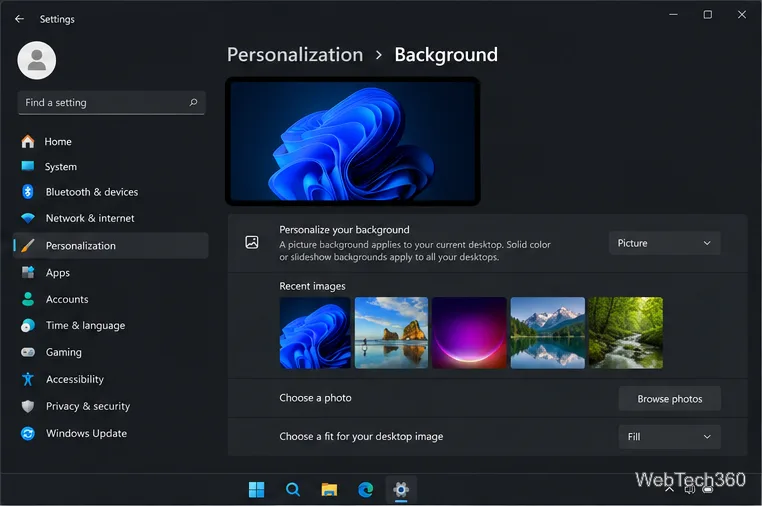Image resolution: width=762 pixels, height=506 pixels.
Task: Open the Fill fit dropdown
Action: click(669, 436)
